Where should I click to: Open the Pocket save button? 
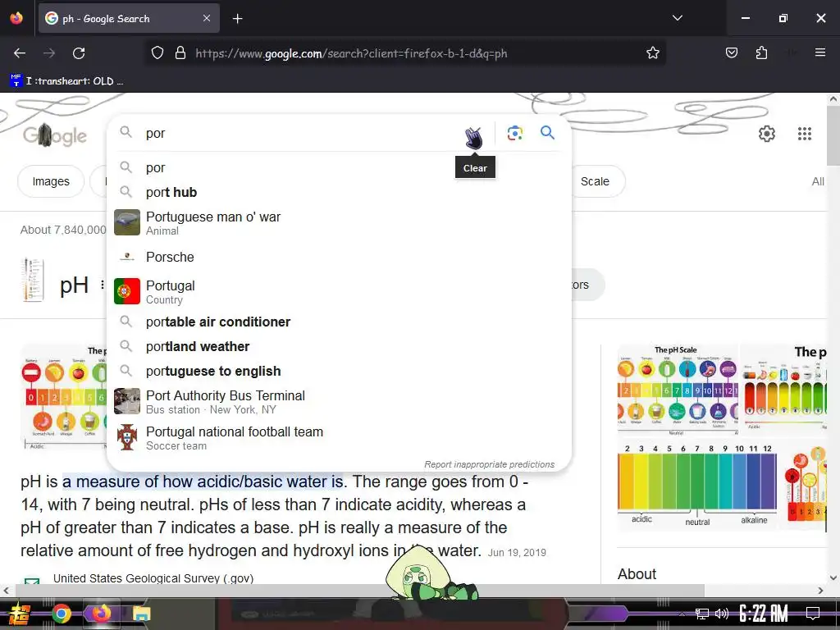click(731, 53)
